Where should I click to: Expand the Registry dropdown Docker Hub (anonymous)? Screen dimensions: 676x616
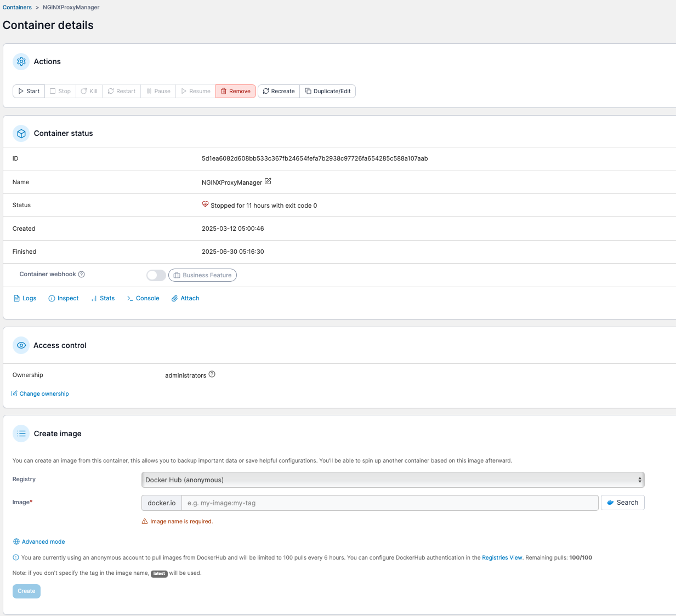pos(393,480)
